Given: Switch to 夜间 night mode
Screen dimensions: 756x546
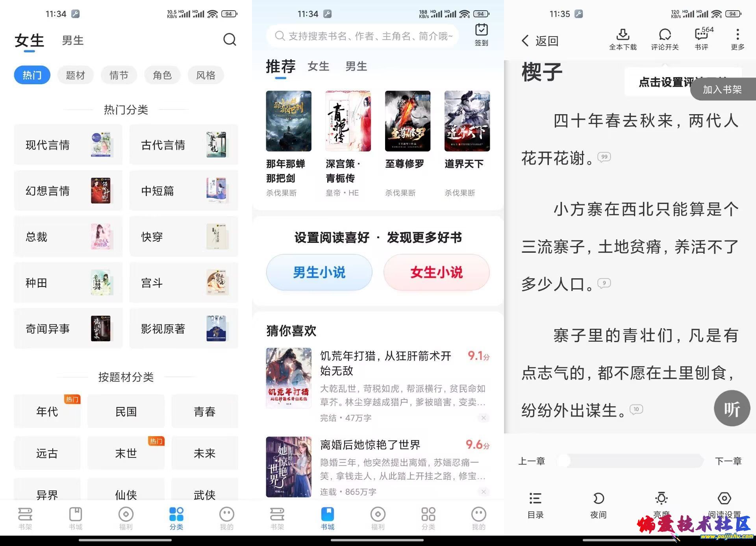Looking at the screenshot, I should pos(598,505).
